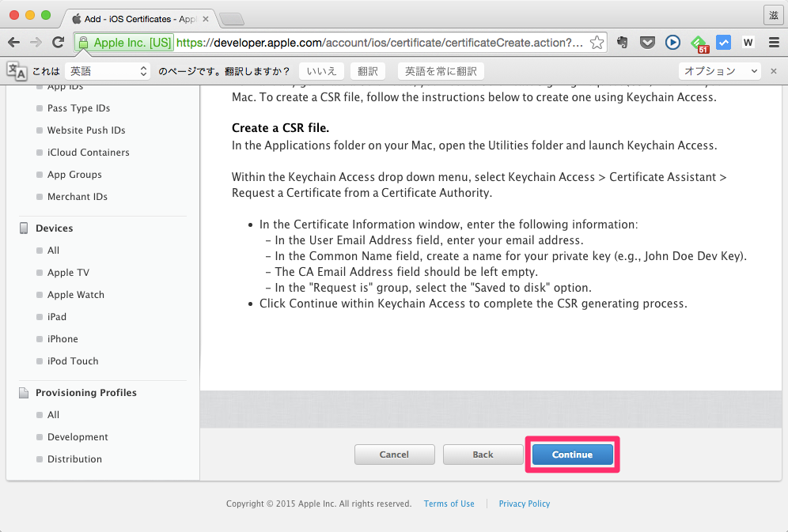Image resolution: width=788 pixels, height=532 pixels.
Task: Select Apple Watch devices
Action: click(76, 294)
